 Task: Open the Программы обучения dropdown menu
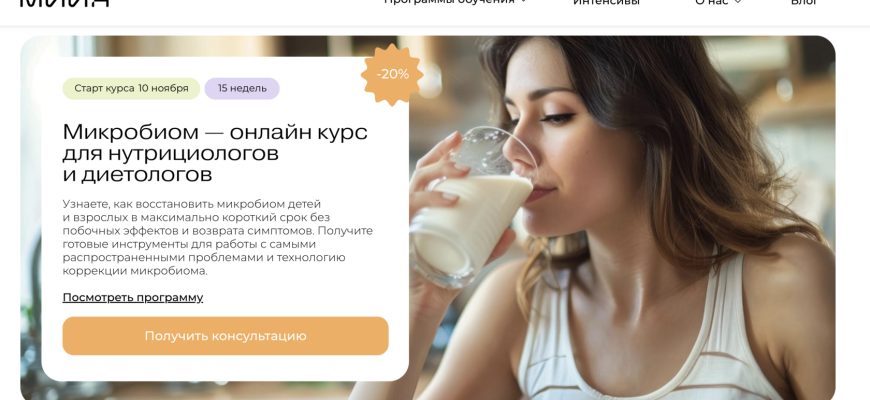pyautogui.click(x=449, y=2)
